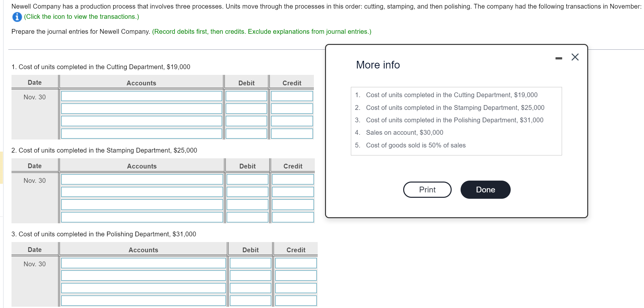Click the third Accounts row in Stamping Department table

(142, 204)
